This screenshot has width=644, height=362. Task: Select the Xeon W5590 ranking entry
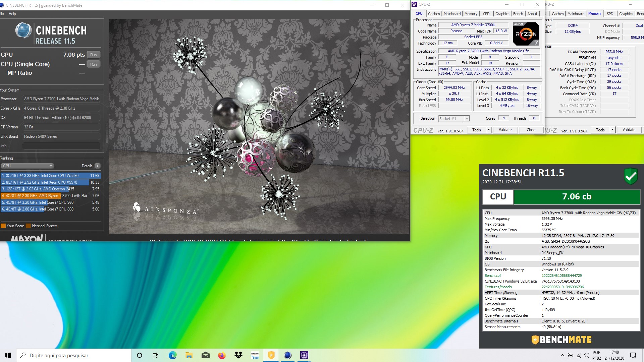[x=51, y=176]
